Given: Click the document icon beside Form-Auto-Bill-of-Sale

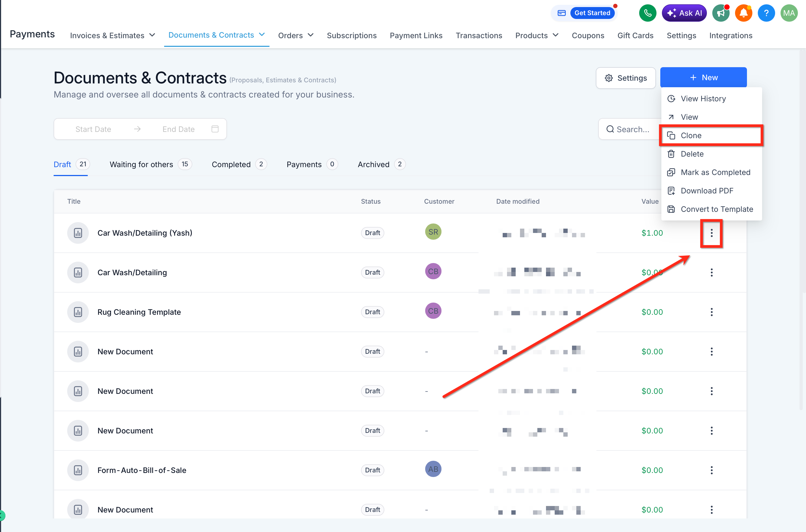Looking at the screenshot, I should pyautogui.click(x=78, y=470).
